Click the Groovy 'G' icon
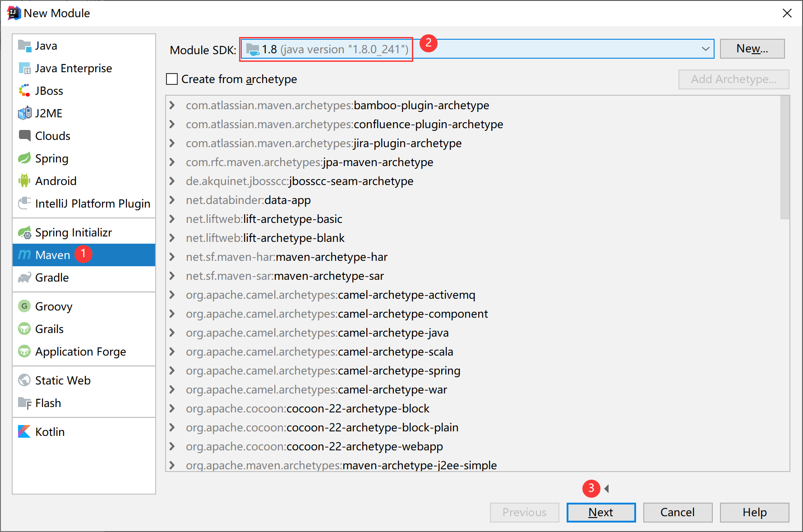The width and height of the screenshot is (803, 532). pyautogui.click(x=24, y=306)
